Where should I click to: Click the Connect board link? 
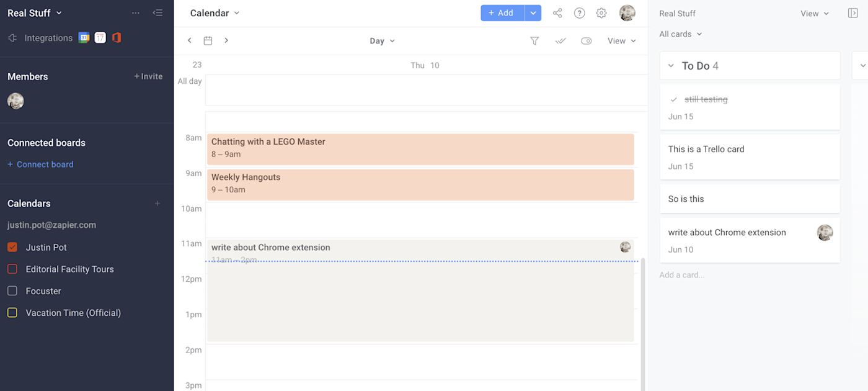40,164
